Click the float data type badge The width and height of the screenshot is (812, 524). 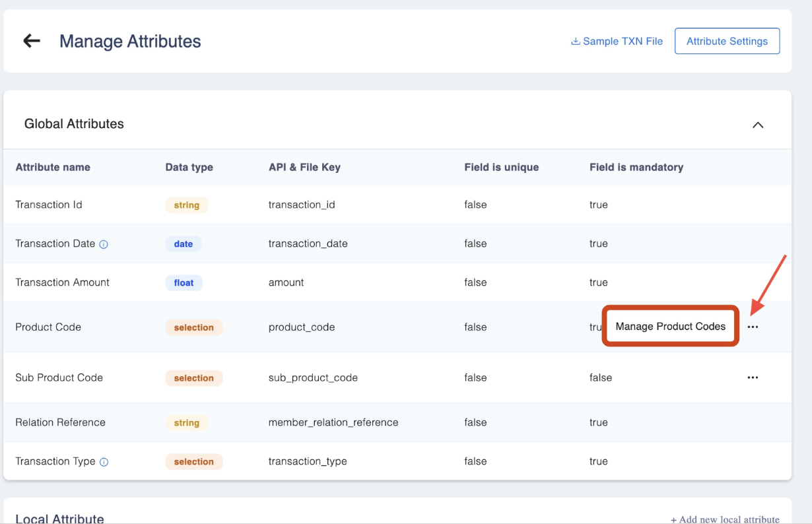click(x=184, y=283)
